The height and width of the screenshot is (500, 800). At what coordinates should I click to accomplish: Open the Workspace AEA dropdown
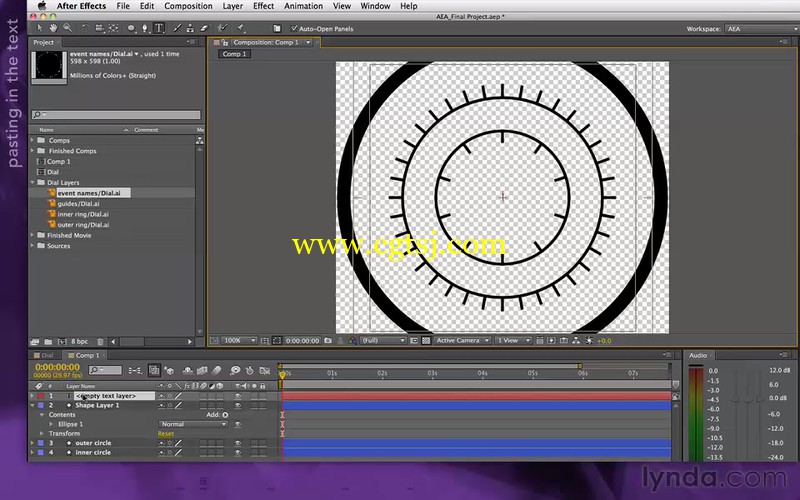(762, 29)
